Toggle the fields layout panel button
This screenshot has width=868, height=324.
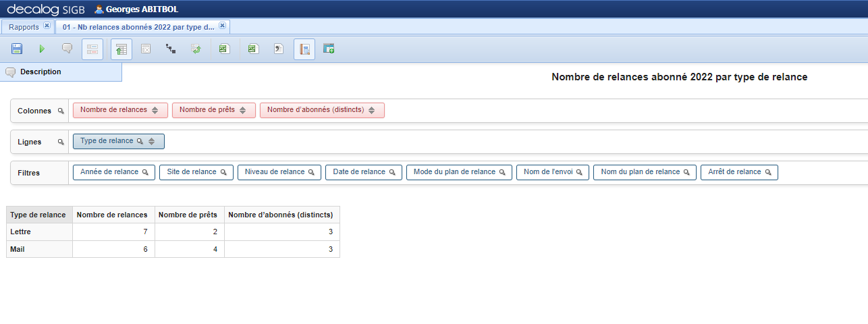(92, 49)
